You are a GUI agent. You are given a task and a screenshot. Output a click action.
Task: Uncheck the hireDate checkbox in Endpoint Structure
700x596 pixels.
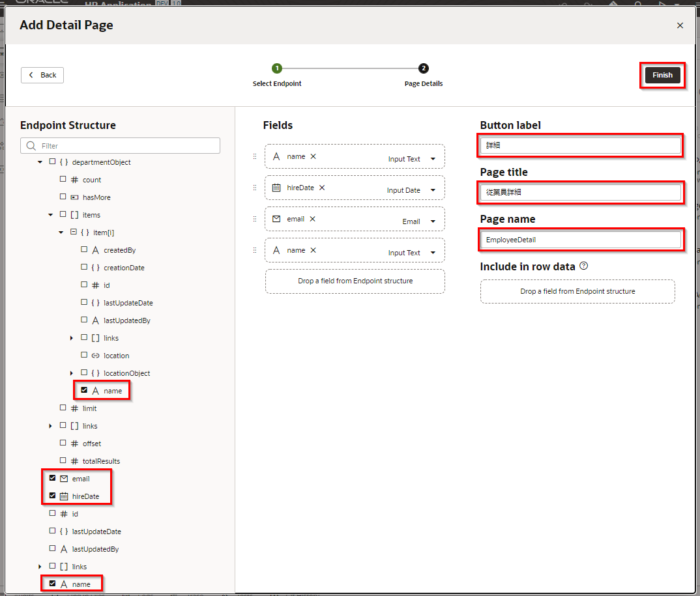(x=53, y=496)
